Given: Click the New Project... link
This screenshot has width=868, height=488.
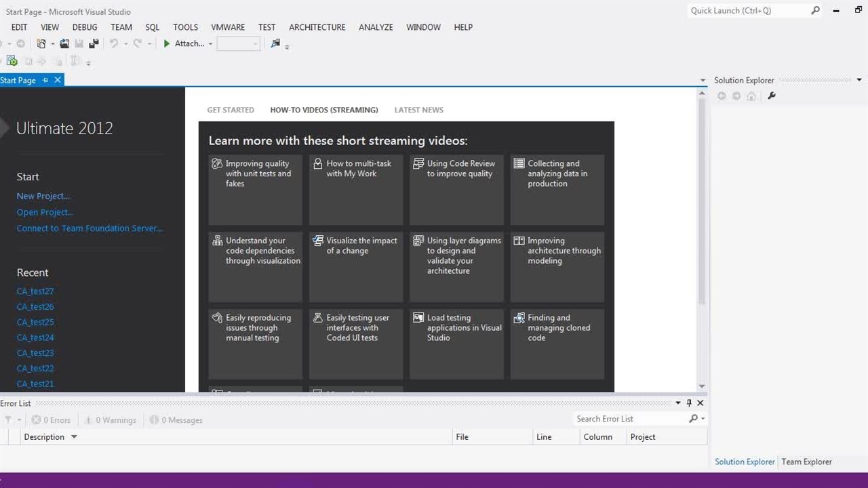Looking at the screenshot, I should coord(43,196).
